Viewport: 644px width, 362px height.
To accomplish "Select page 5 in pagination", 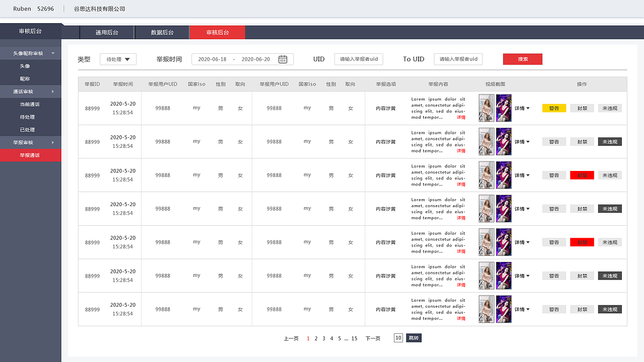I will point(340,338).
